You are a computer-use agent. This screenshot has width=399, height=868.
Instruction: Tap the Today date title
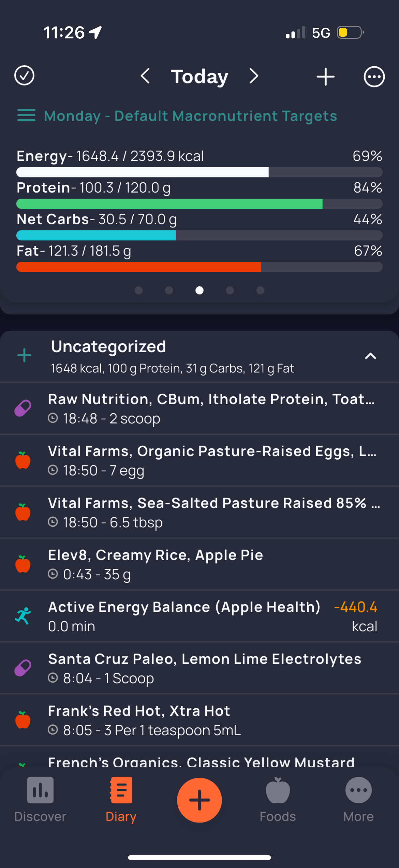[199, 77]
